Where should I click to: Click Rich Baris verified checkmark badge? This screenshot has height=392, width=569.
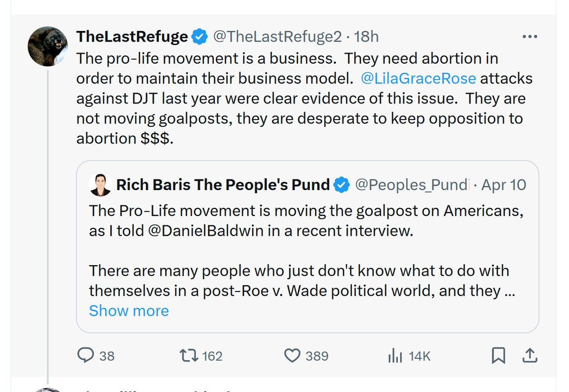point(341,185)
